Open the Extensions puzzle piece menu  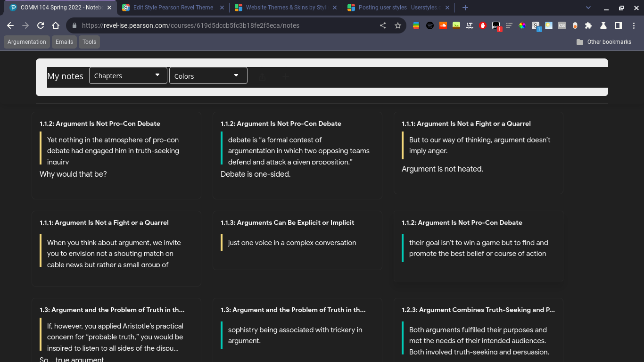coord(588,25)
